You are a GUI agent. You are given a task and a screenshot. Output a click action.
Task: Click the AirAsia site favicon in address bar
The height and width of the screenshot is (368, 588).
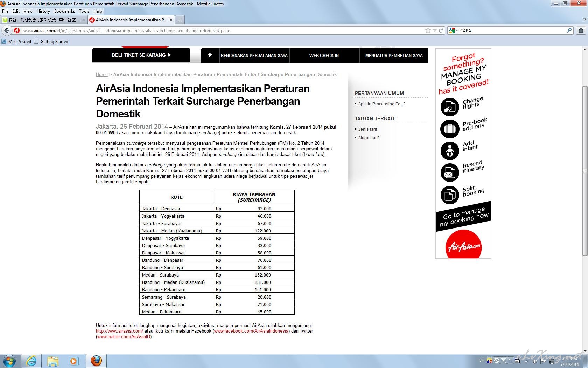(x=17, y=30)
